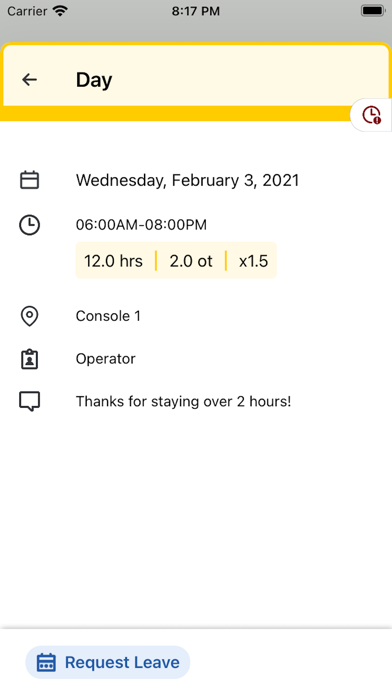Select the 06:00AM-08:00PM time range

141,225
